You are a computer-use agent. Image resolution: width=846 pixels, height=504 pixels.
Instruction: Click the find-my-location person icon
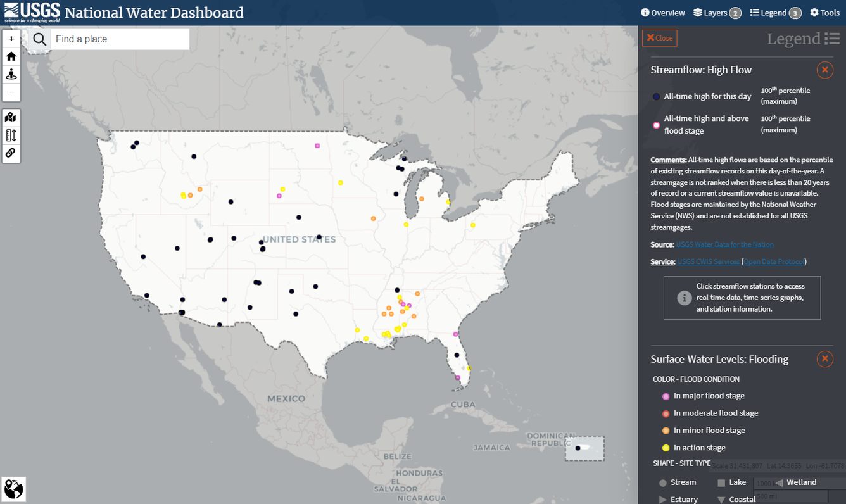[11, 73]
